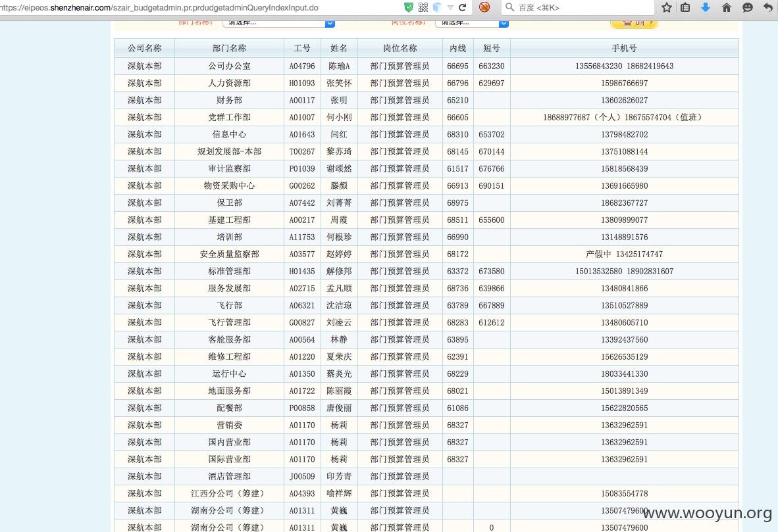Click the 手机号 column header
778x532 pixels.
click(x=624, y=48)
